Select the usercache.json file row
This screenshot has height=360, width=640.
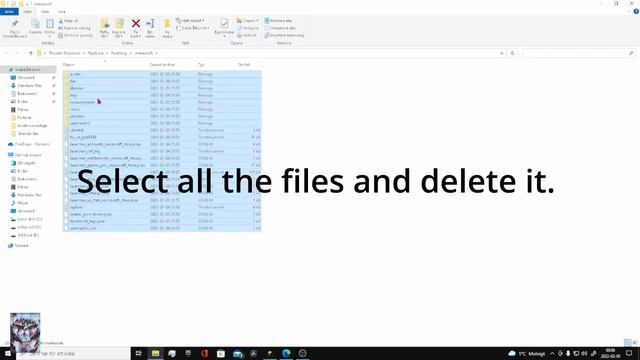(x=162, y=228)
